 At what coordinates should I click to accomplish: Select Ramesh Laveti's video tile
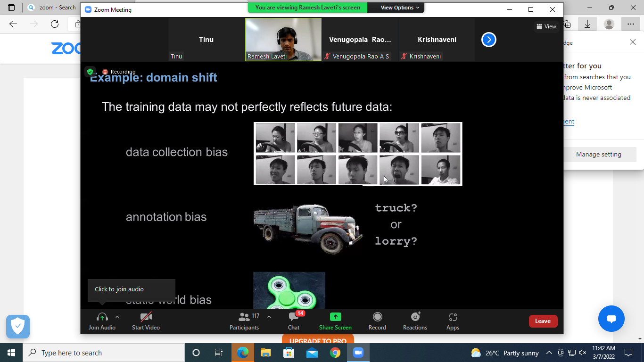pos(283,40)
